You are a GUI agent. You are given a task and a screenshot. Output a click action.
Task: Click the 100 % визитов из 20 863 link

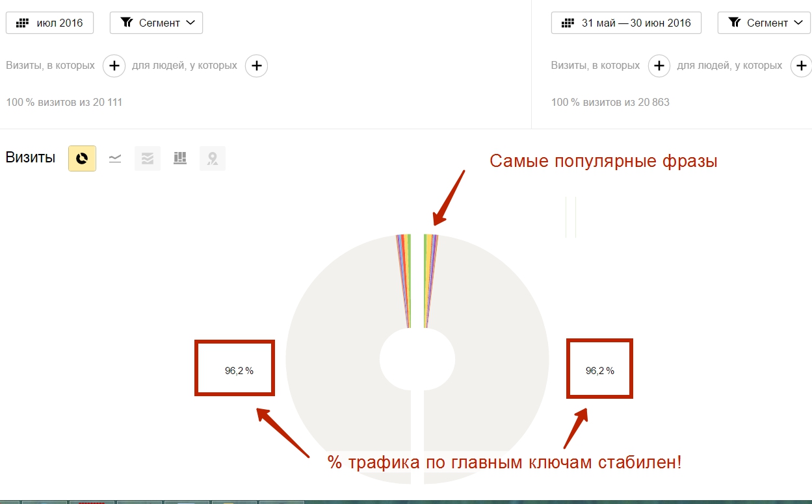tap(610, 102)
